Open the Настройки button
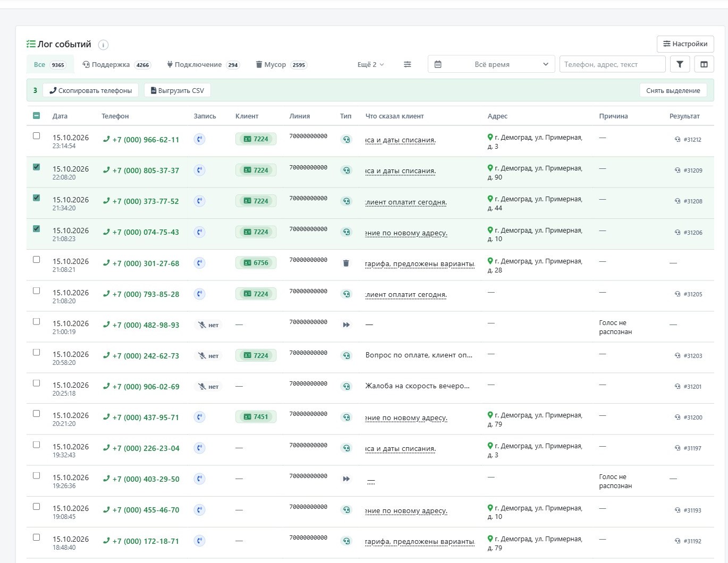Viewport: 728px width, 563px height. (x=685, y=44)
